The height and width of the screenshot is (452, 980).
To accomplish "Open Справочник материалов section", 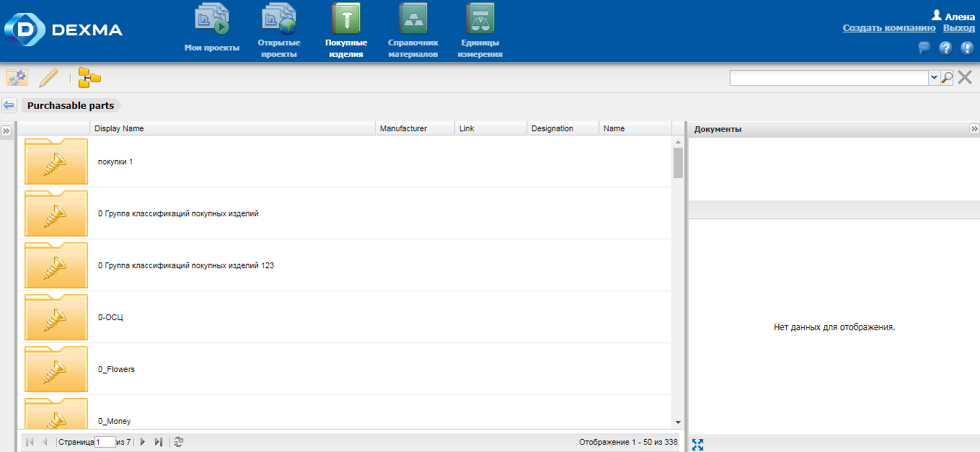I will (413, 32).
